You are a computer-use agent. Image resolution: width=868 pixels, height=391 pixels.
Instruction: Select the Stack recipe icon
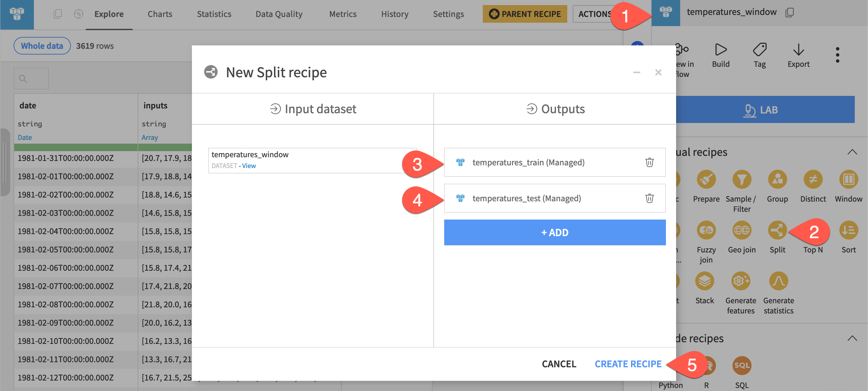[705, 281]
